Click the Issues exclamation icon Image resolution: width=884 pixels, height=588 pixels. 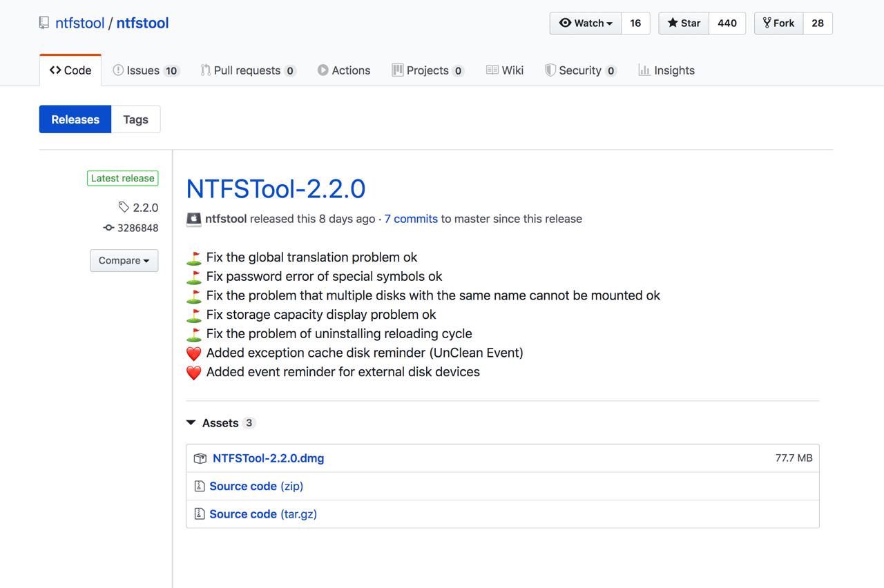[x=118, y=70]
